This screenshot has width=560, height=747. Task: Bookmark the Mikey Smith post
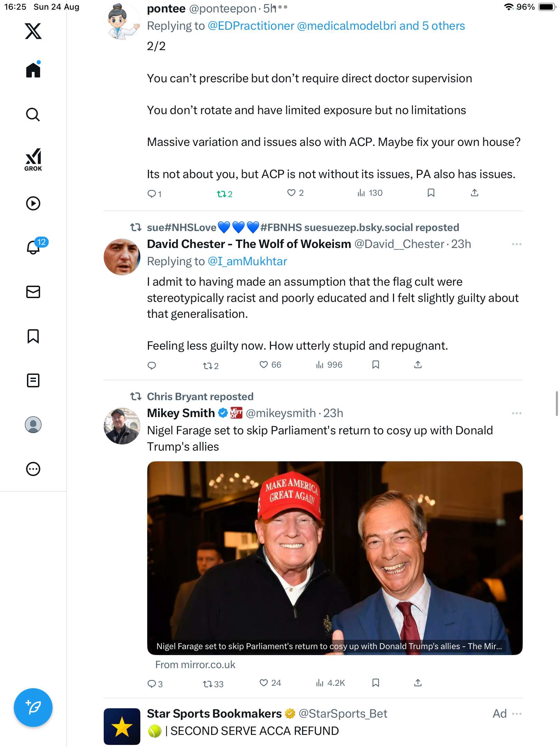pos(376,683)
